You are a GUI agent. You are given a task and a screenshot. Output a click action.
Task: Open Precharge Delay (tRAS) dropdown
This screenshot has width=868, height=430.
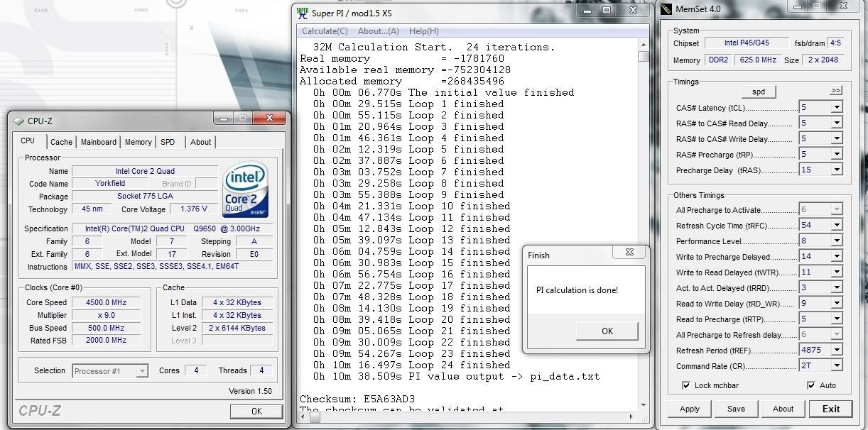(837, 170)
